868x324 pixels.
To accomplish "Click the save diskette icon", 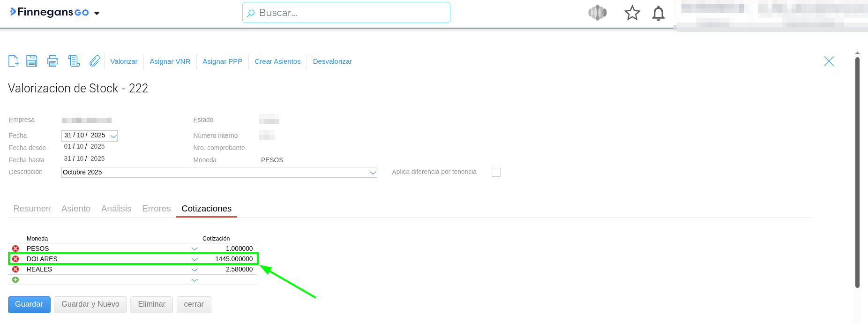I will point(32,61).
